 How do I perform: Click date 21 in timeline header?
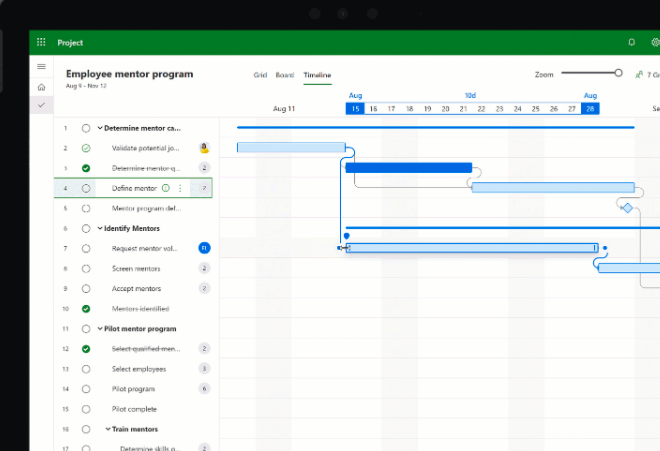[x=463, y=109]
